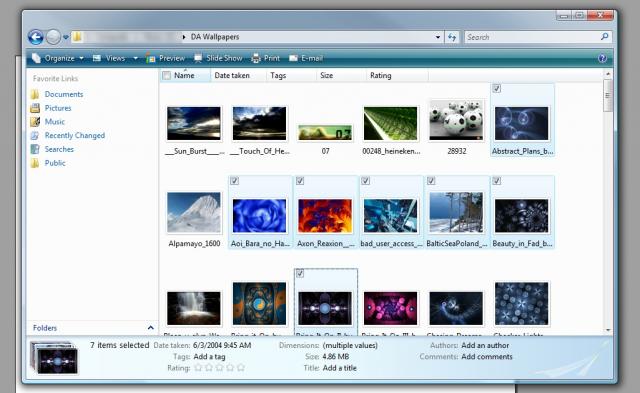Set rating to five stars
640x393 pixels.
241,368
